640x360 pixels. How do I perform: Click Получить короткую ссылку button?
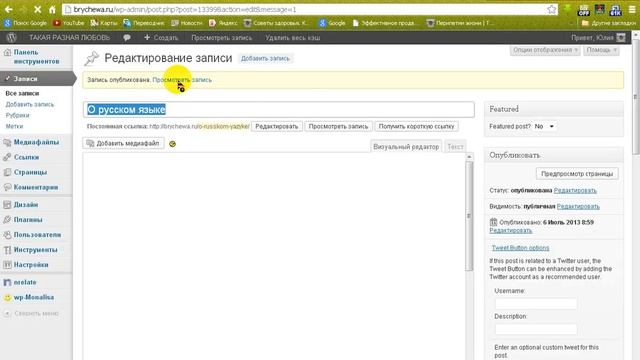pos(416,127)
